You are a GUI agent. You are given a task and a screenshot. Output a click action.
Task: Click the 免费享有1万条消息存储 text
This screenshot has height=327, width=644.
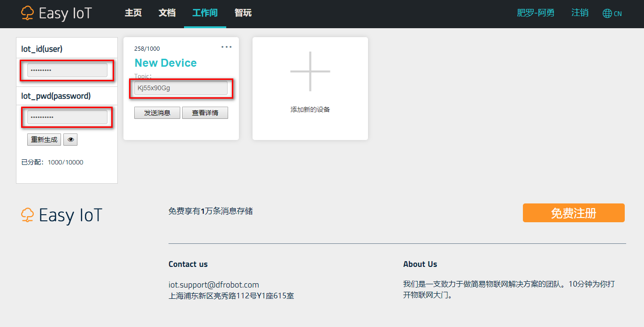211,211
